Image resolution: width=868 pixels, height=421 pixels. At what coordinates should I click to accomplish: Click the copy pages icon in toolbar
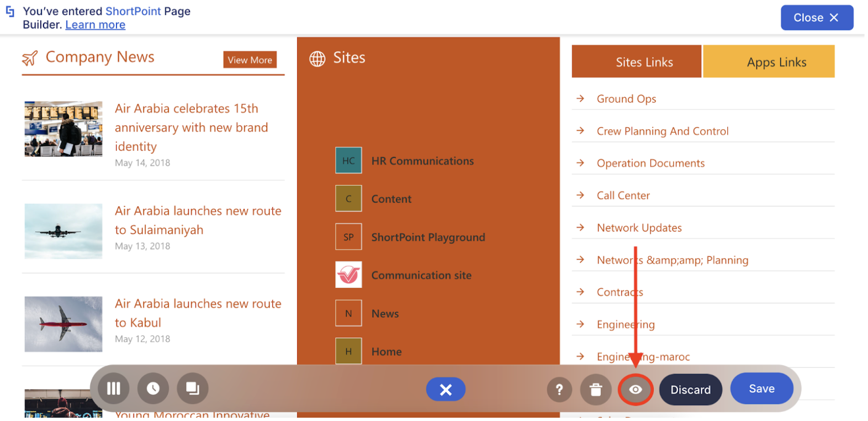192,389
